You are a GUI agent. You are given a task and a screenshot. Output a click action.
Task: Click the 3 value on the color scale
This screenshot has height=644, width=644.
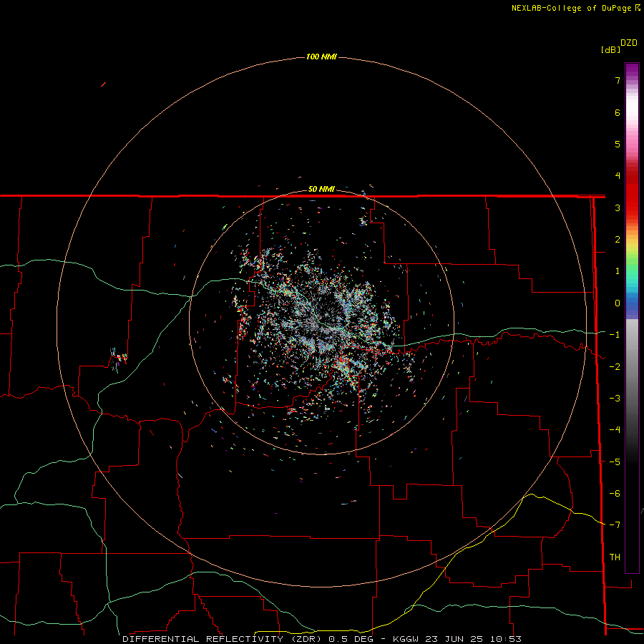[618, 208]
